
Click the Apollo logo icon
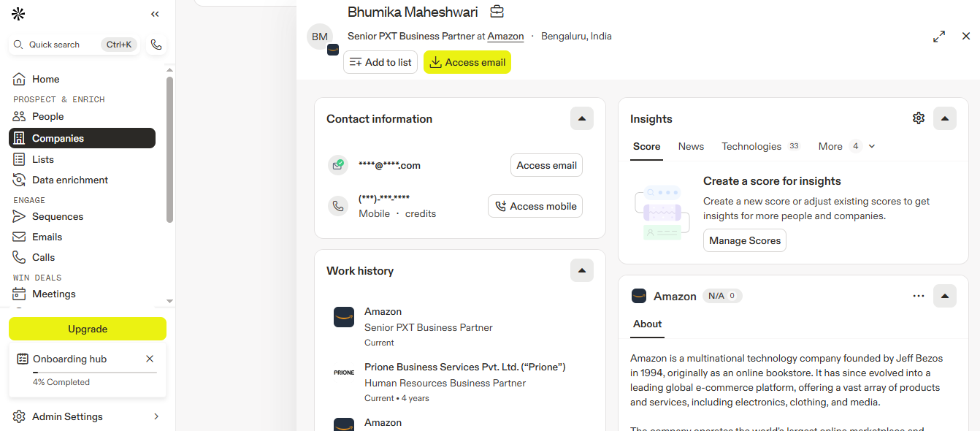(18, 14)
